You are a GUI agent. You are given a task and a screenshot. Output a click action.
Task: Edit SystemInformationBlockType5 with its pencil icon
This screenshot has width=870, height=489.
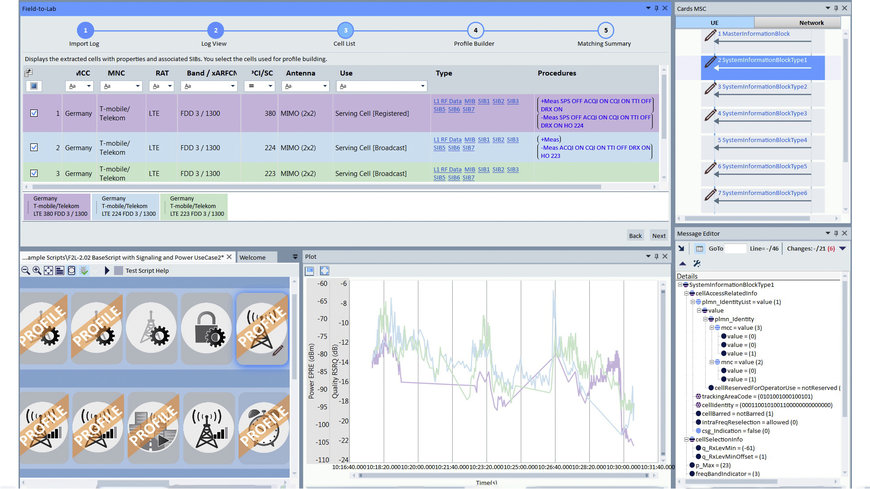710,168
